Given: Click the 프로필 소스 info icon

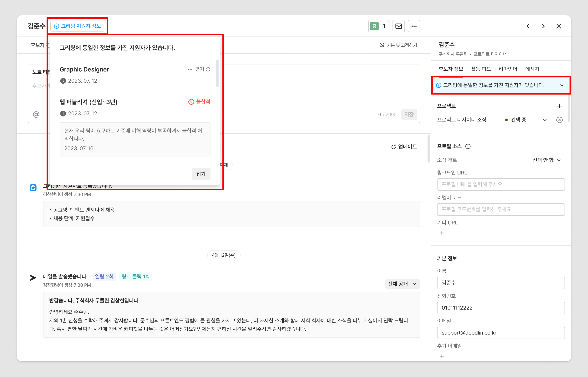Looking at the screenshot, I should click(468, 146).
